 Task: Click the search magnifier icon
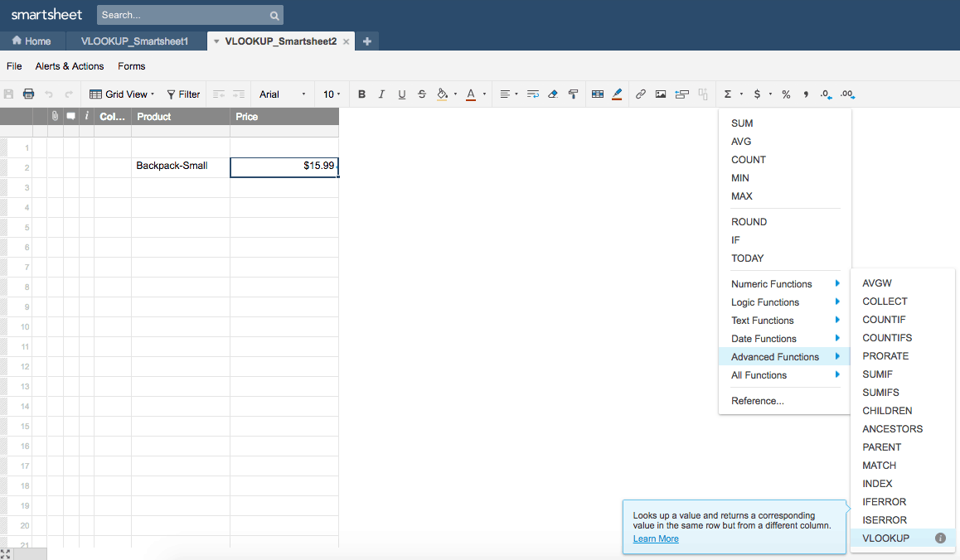[274, 15]
